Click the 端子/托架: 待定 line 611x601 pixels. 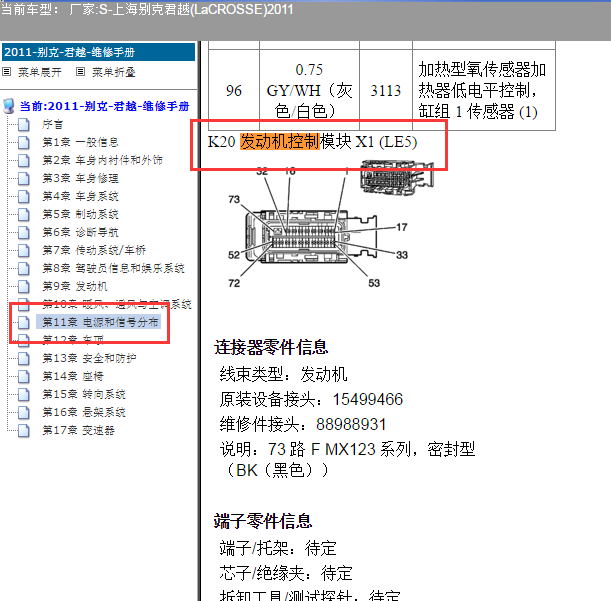coord(278,548)
